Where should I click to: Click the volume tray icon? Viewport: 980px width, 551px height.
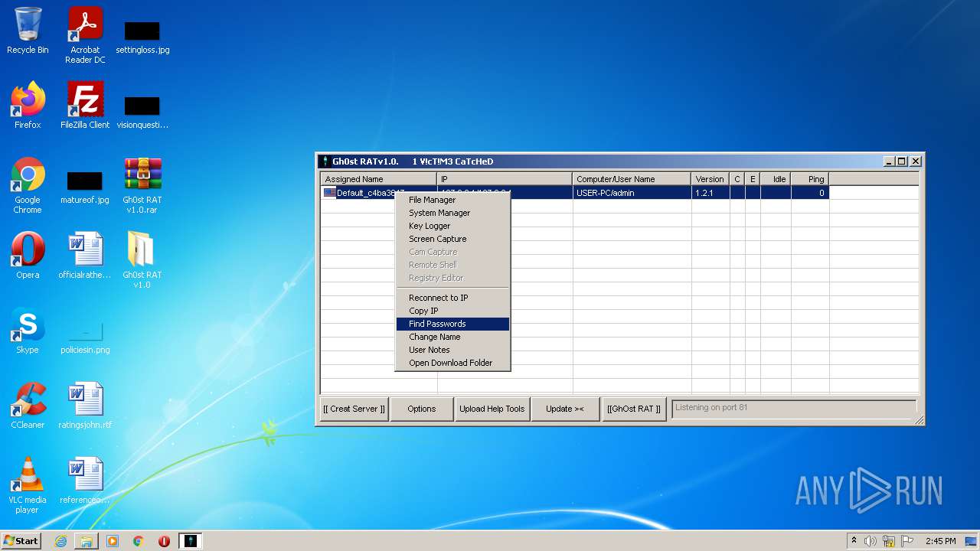870,541
